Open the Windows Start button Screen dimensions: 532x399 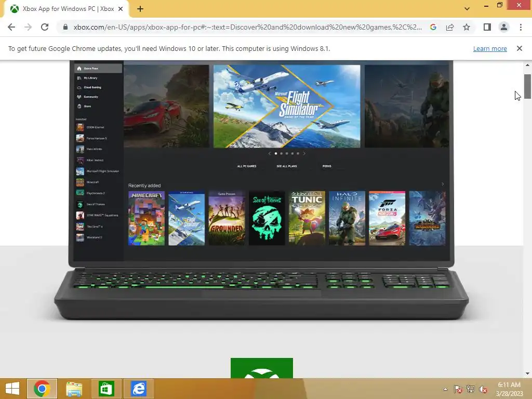click(x=12, y=389)
